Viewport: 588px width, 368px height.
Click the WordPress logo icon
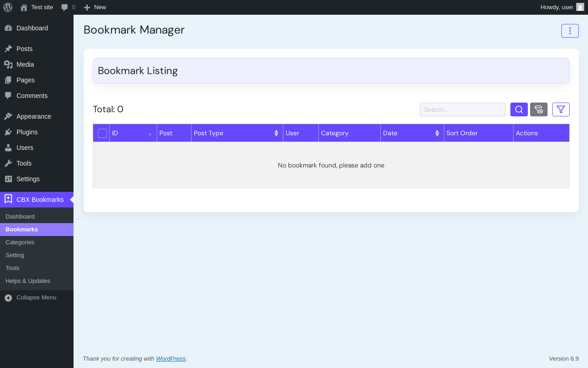pyautogui.click(x=8, y=7)
